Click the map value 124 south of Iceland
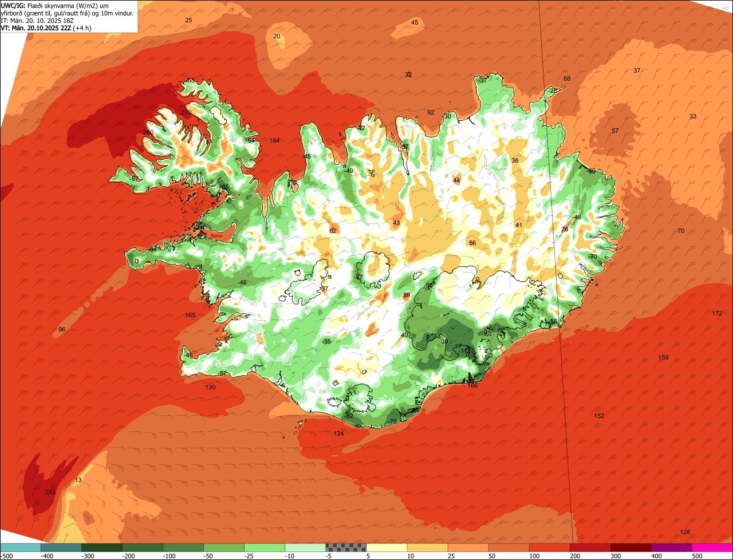This screenshot has height=560, width=733. click(338, 433)
